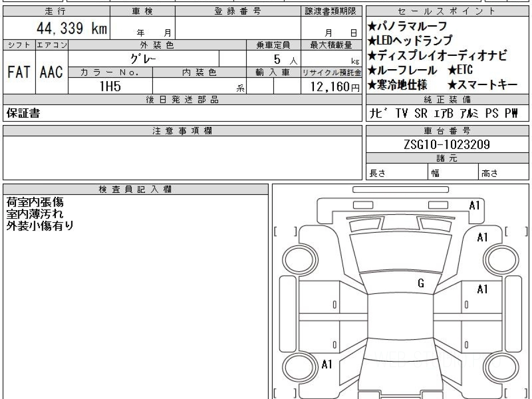Select the ★ルーフレール item
Image resolution: width=532 pixels, height=399 pixels.
[403, 70]
